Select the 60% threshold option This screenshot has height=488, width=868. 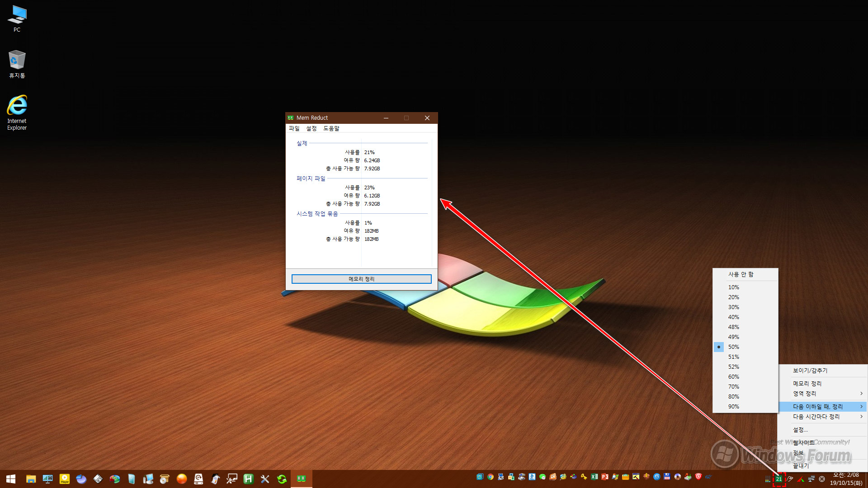[x=745, y=377]
